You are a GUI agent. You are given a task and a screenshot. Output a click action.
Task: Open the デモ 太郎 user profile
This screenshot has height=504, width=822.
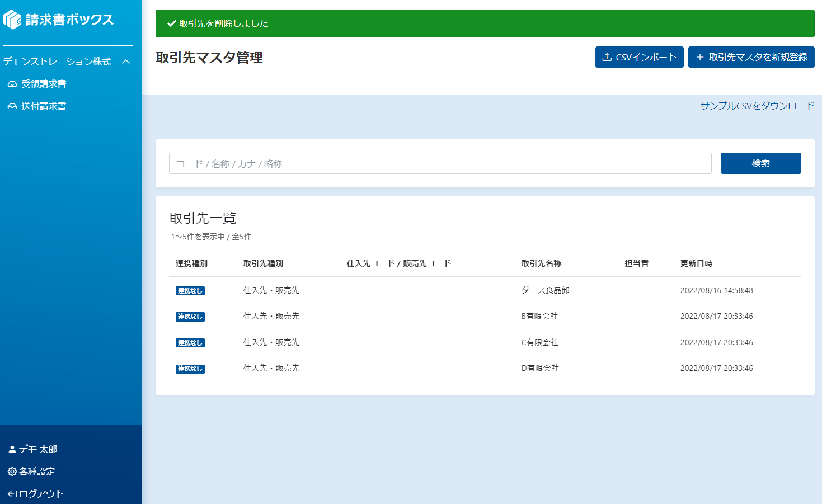[38, 449]
